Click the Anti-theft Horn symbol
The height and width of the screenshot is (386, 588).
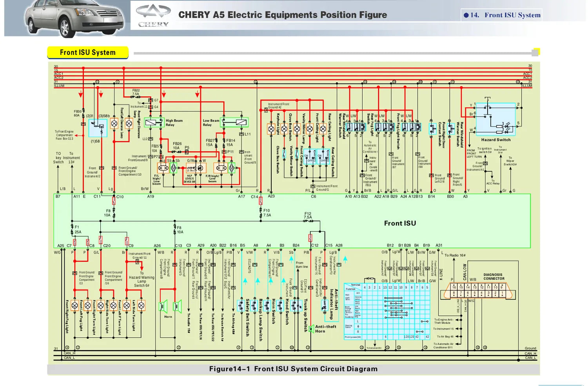[x=311, y=329]
